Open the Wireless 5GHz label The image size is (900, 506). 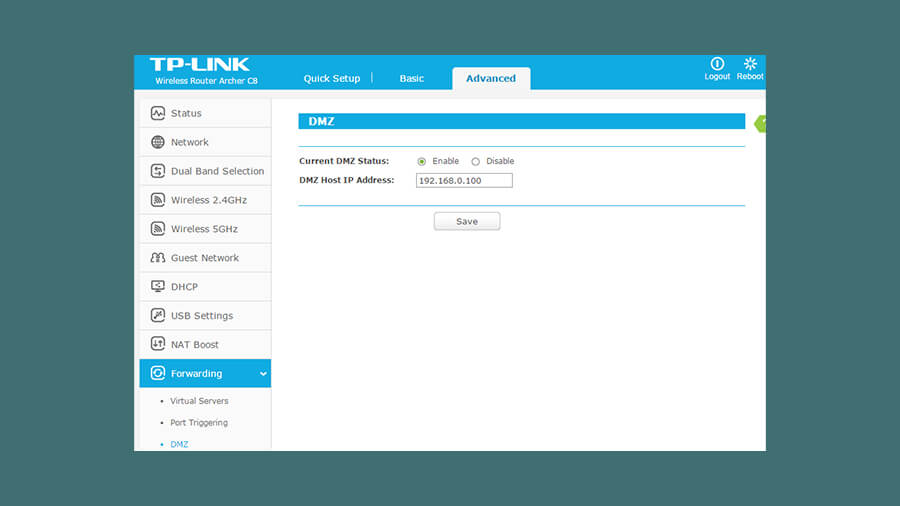point(204,229)
